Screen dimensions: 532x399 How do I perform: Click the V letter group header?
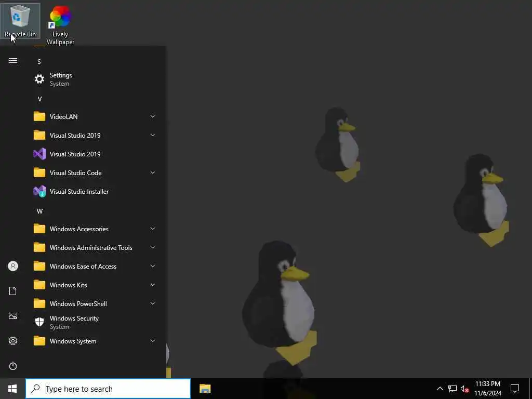click(39, 99)
